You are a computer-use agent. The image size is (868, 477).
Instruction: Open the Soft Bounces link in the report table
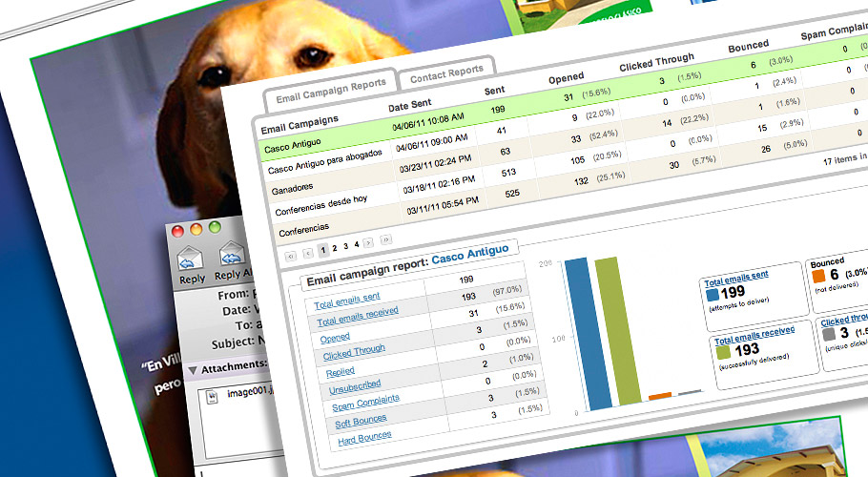click(361, 421)
